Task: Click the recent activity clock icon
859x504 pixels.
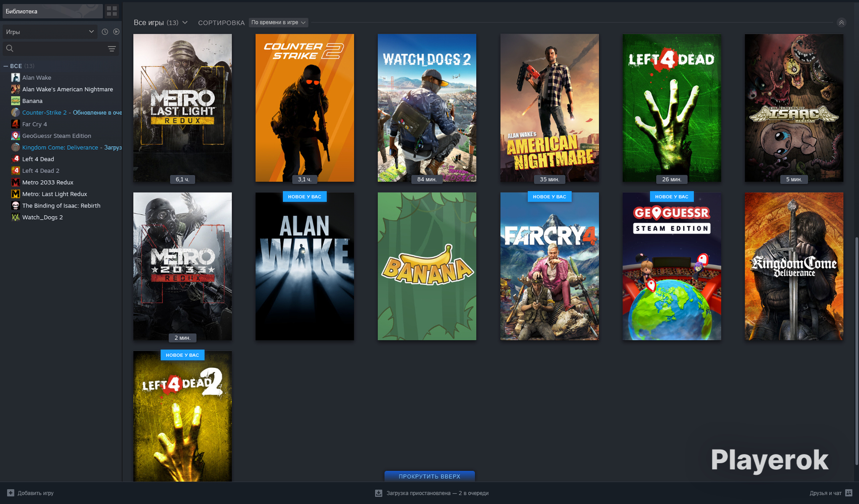Action: point(105,32)
